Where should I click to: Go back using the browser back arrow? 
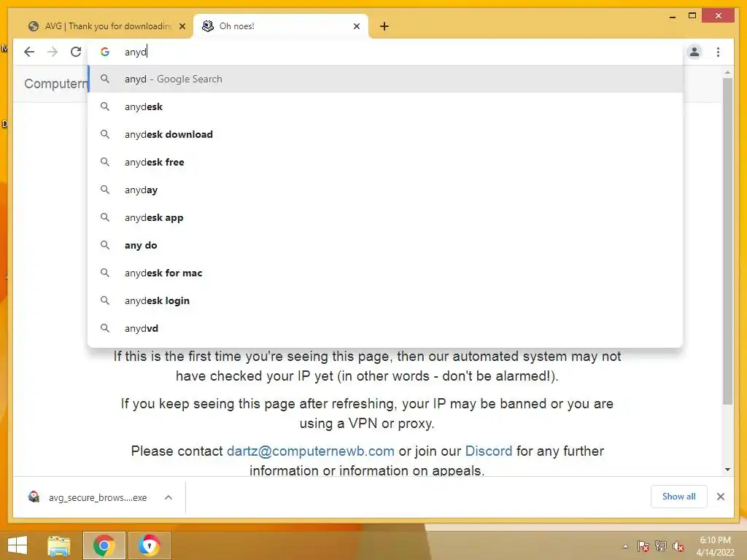29,52
